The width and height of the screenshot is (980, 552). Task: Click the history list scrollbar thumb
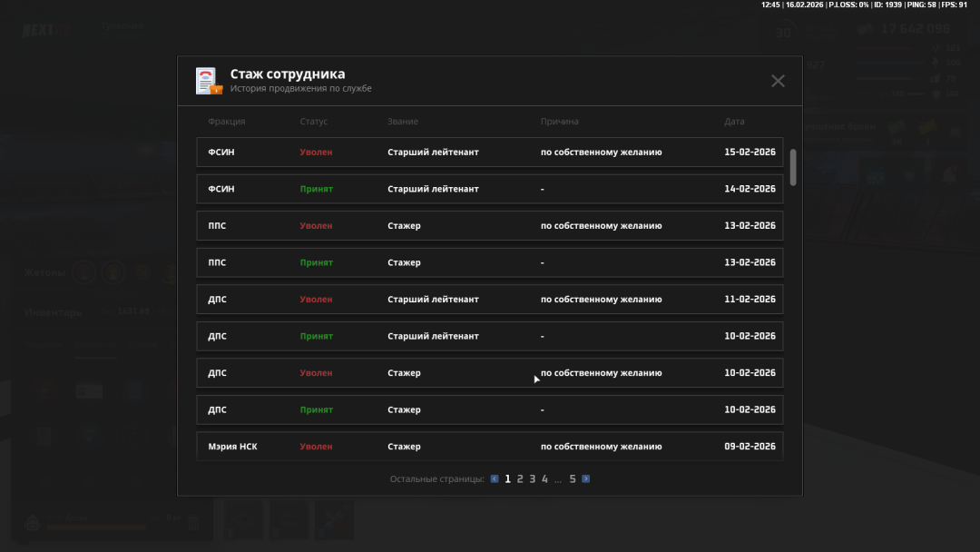793,167
